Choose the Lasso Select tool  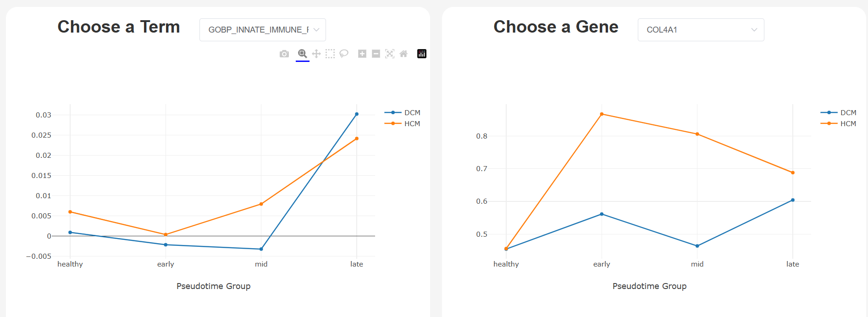point(344,54)
